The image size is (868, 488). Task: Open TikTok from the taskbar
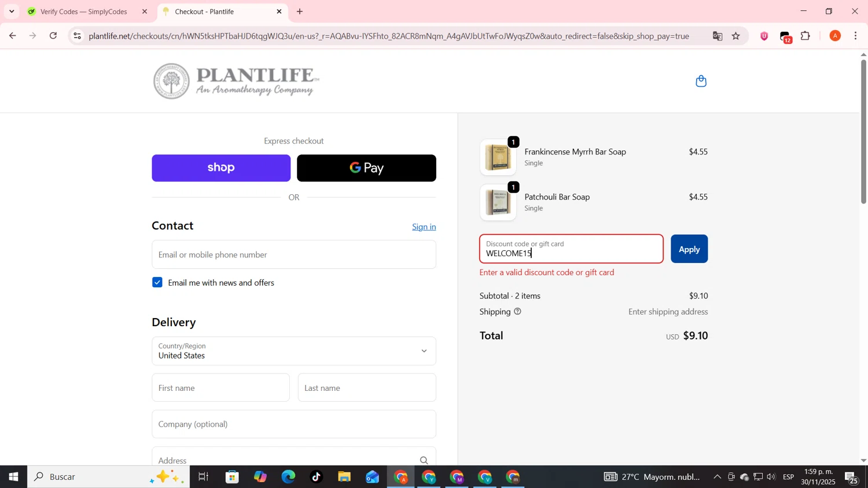[317, 477]
